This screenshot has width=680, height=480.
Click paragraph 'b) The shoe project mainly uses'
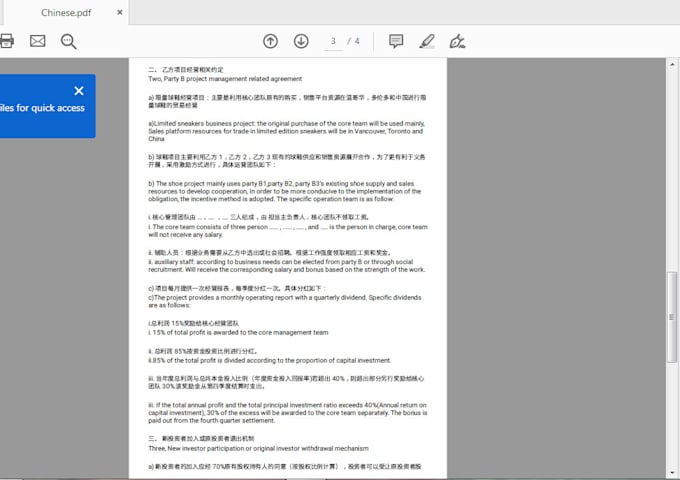point(284,191)
